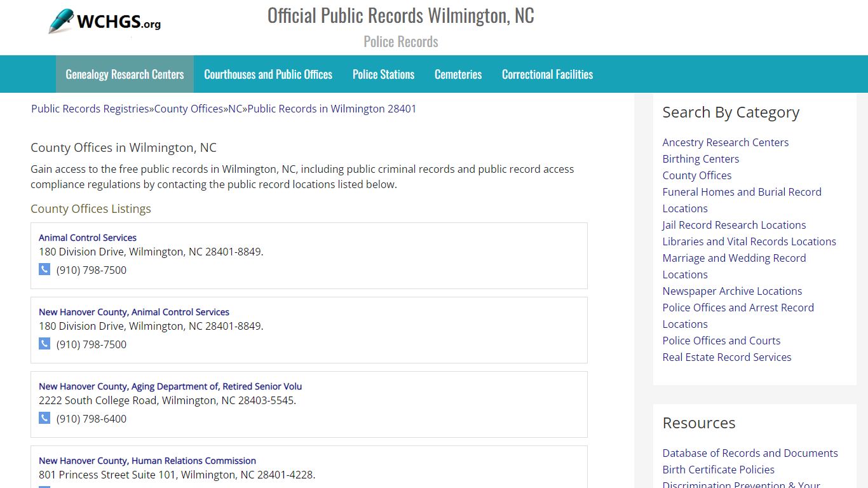Click the Police Records subtitle
The image size is (868, 488).
click(401, 41)
